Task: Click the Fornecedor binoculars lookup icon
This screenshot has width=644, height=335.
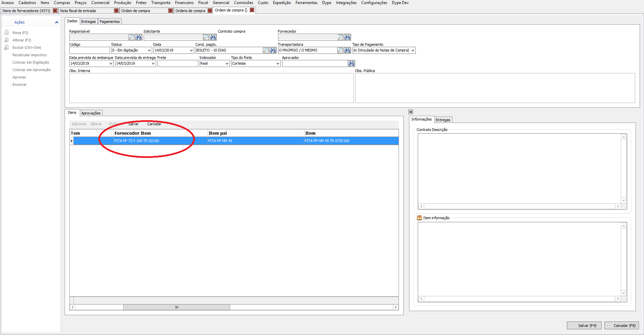Action: (x=347, y=37)
